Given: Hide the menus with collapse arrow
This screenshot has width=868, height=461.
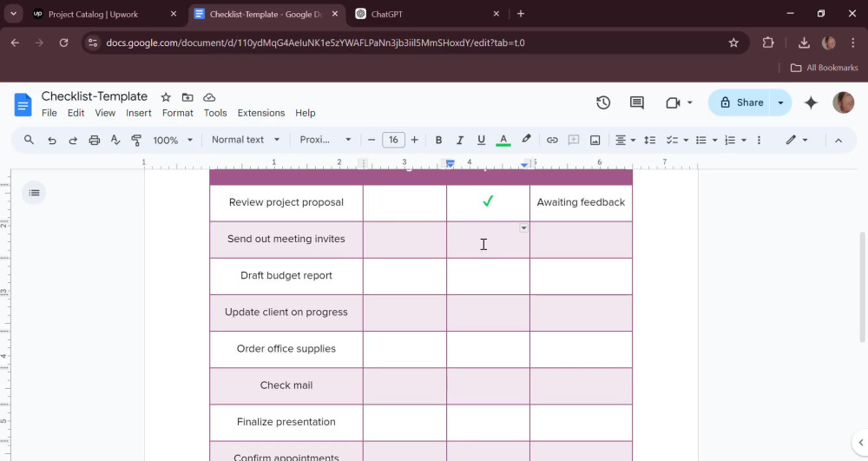Looking at the screenshot, I should click(838, 141).
